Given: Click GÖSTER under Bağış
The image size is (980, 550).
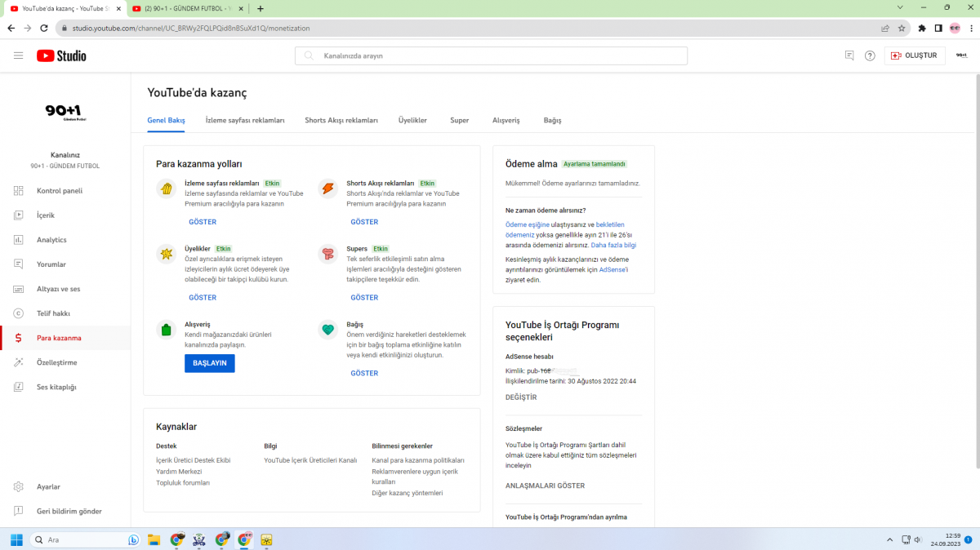Looking at the screenshot, I should tap(364, 373).
